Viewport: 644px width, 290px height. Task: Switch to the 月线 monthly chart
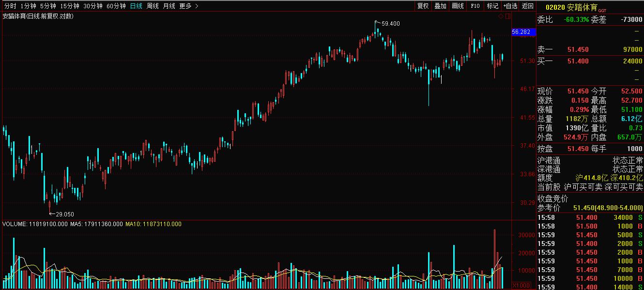(x=169, y=6)
